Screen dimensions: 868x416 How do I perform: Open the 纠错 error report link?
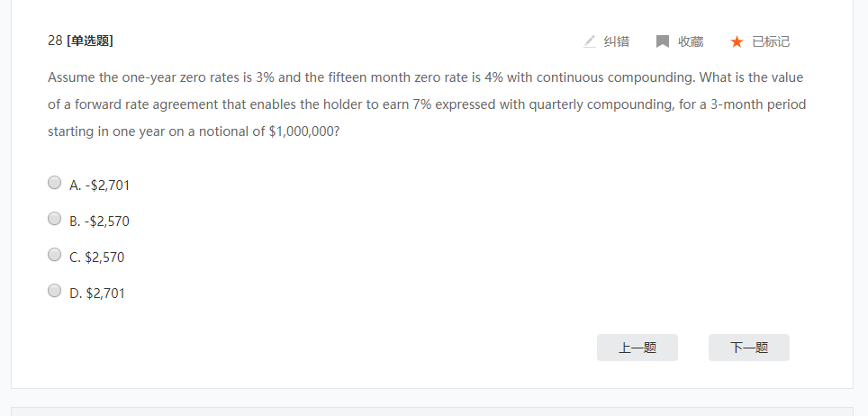point(616,41)
